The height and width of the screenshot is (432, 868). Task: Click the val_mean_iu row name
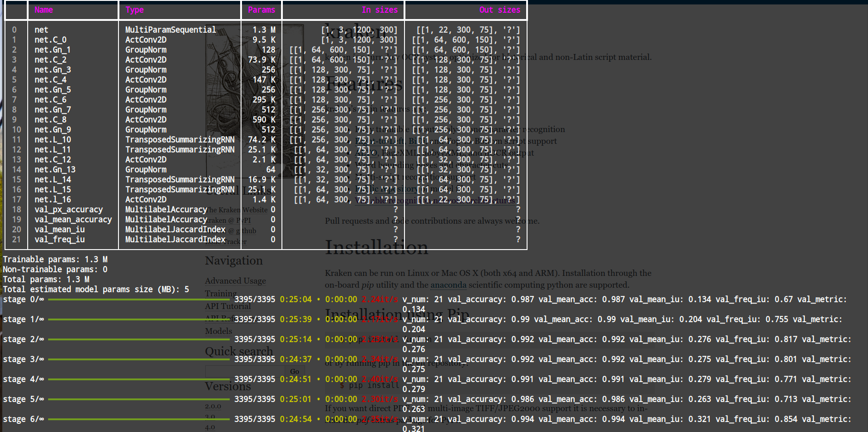(59, 230)
